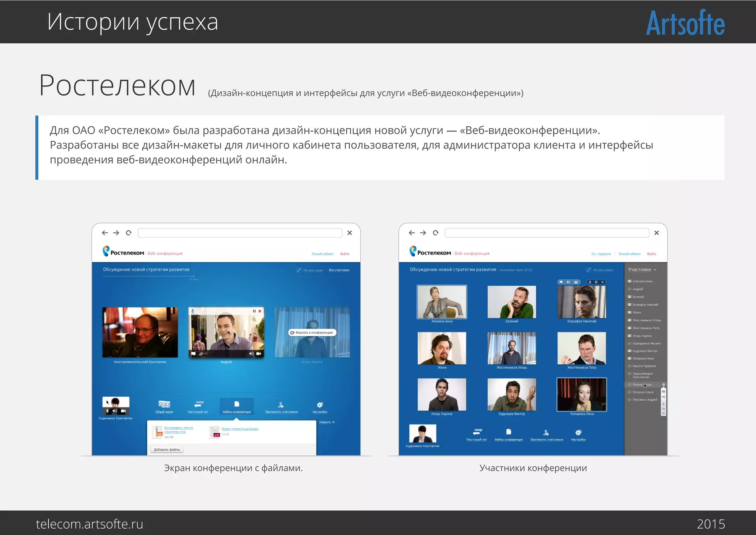
Task: Open gear menu on Петров Игорь row
Action: click(663, 385)
